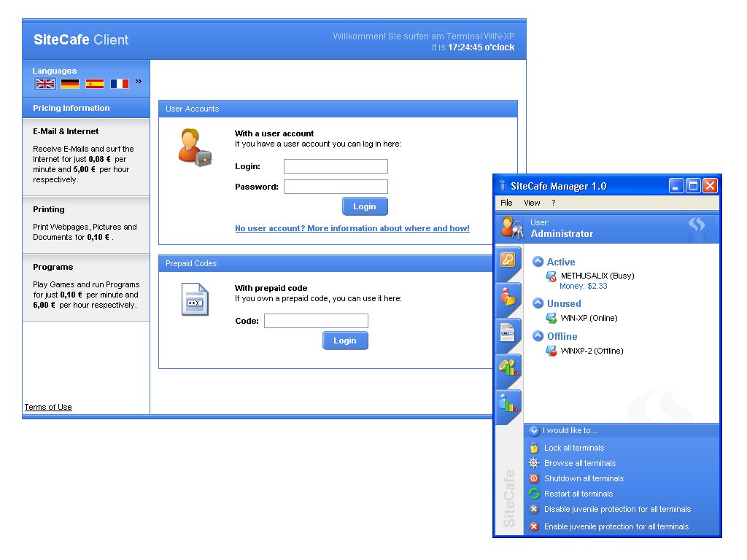The height and width of the screenshot is (560, 747).
Task: Choose the Spanish flag language
Action: tap(95, 85)
